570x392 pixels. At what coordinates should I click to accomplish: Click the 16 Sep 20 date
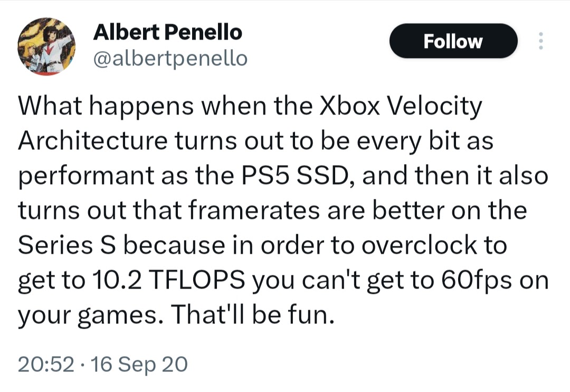pos(139,365)
